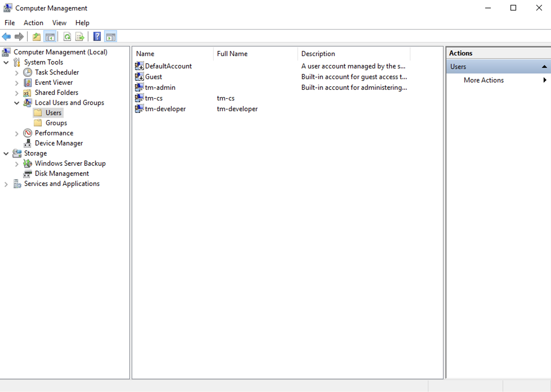This screenshot has height=392, width=551.
Task: Toggle the Action pane visibility icon
Action: (110, 37)
